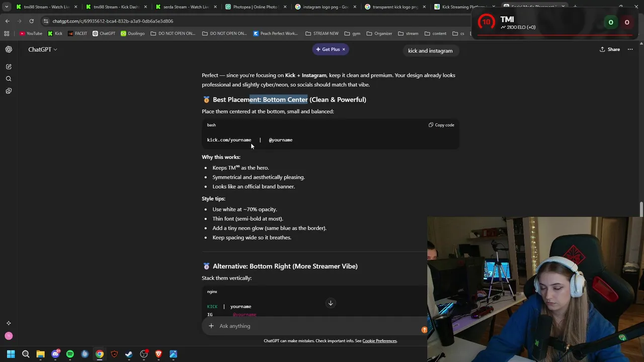This screenshot has width=644, height=362.
Task: Open Windows taskbar search
Action: (x=26, y=354)
